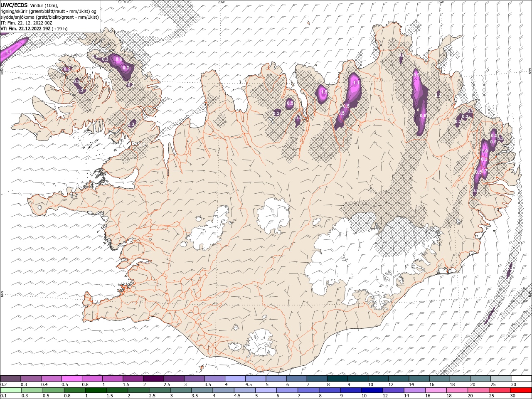Click the light blue 4 swatch in the upper legend
The image size is (532, 399).
click(x=235, y=378)
